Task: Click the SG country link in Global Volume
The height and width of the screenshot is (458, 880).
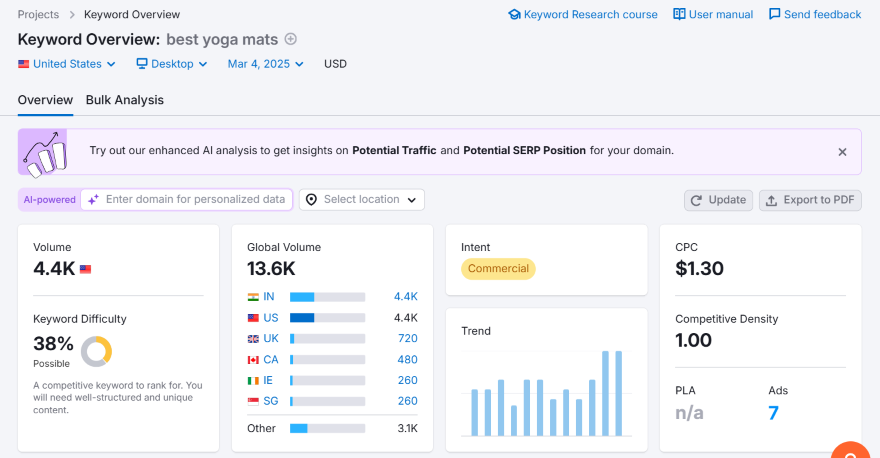Action: tap(271, 401)
